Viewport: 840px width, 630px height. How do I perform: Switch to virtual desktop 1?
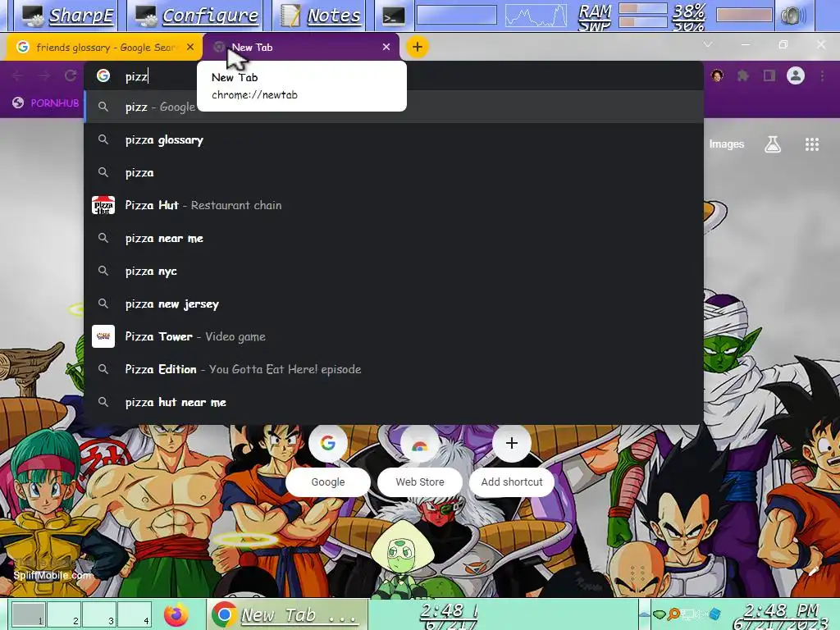coord(29,614)
